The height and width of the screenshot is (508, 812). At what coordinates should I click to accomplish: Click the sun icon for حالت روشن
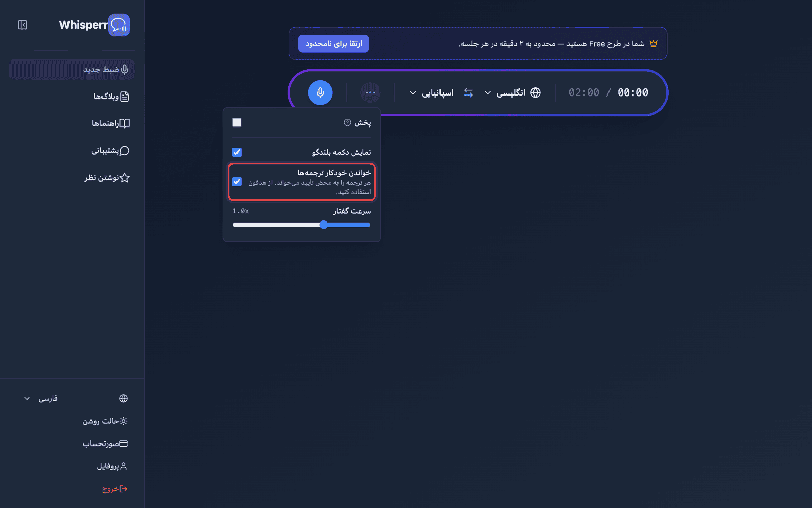123,421
